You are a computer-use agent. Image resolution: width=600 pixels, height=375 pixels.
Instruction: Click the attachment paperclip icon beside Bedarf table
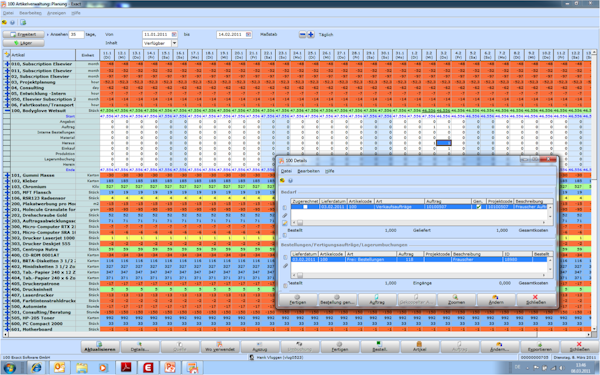tap(285, 215)
